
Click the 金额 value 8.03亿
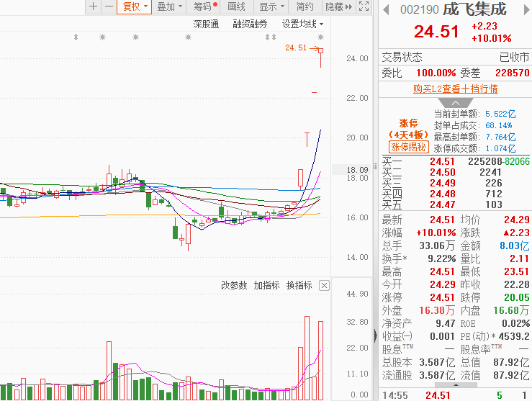click(x=514, y=245)
